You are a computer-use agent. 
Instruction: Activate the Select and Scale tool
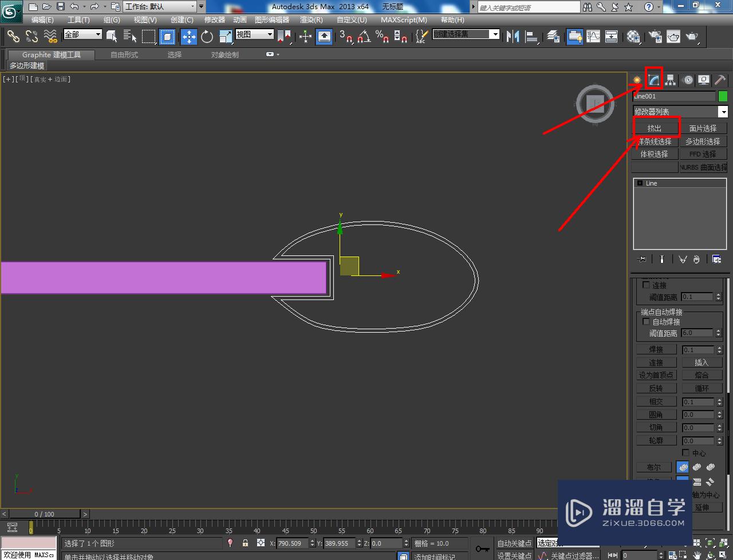coord(226,37)
